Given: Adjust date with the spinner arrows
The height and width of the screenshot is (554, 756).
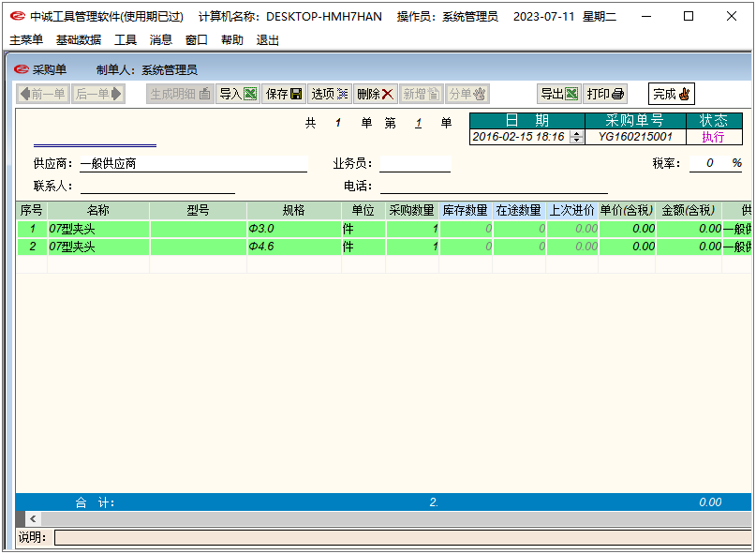Looking at the screenshot, I should (x=576, y=137).
